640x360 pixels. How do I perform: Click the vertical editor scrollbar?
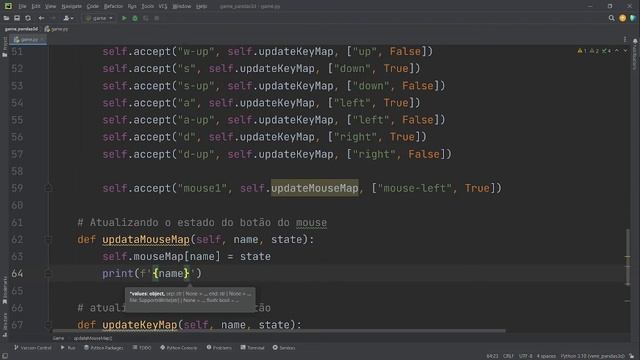[627, 257]
